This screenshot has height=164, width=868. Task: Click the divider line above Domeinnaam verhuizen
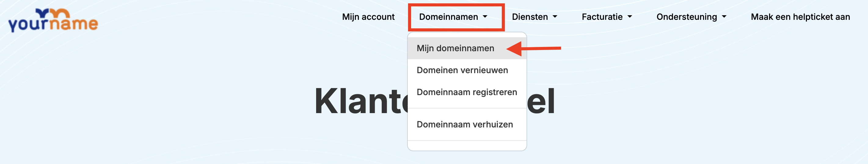point(467,108)
